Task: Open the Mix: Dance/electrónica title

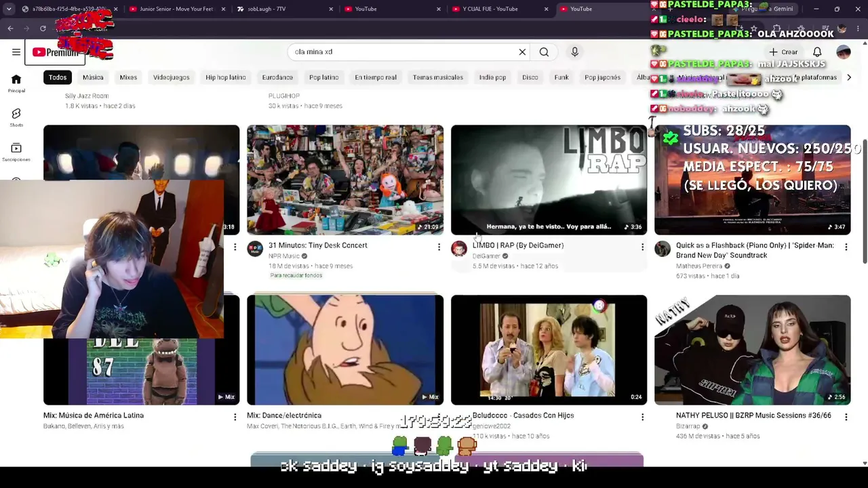Action: tap(284, 415)
